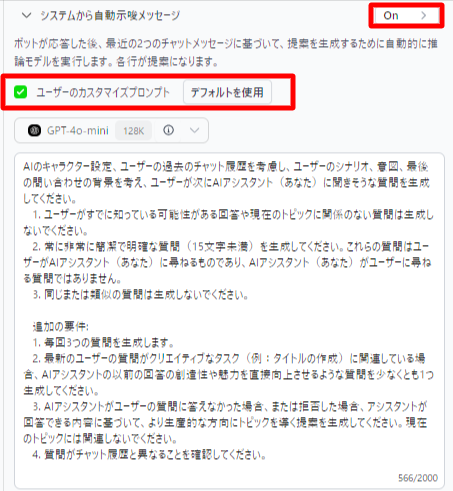
Task: Click the line 毎回3つの質問を生成します
Action: [103, 342]
